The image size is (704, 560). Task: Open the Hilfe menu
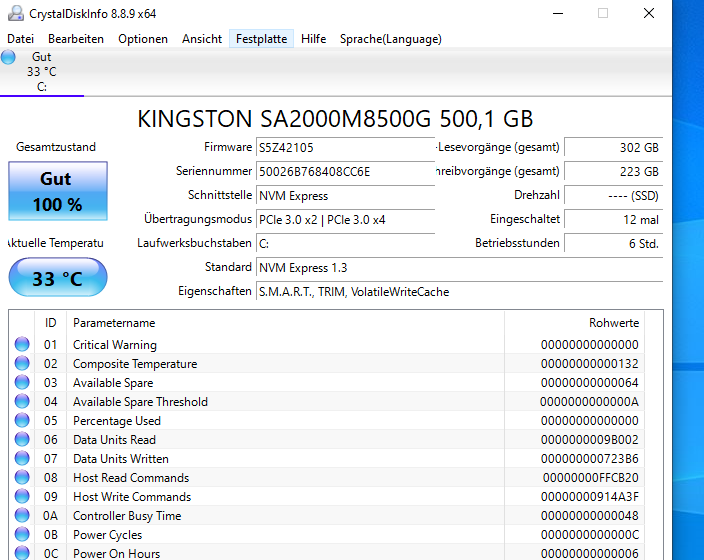(313, 39)
